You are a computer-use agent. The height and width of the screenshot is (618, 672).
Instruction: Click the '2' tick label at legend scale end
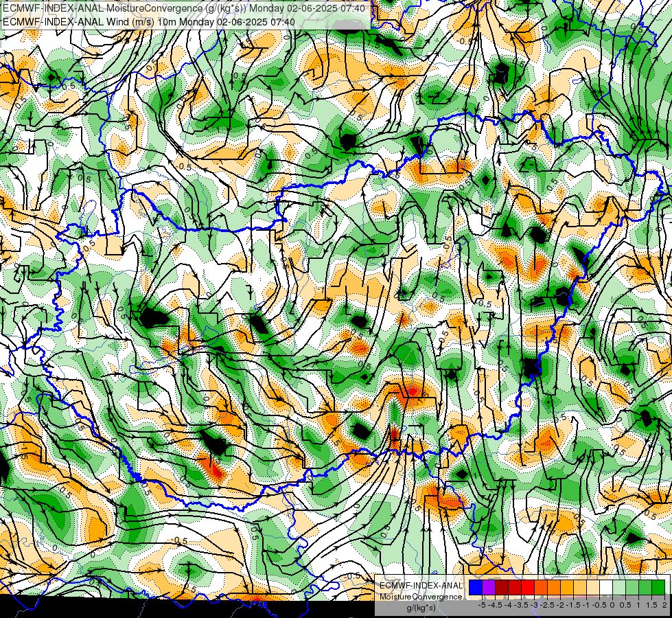click(x=664, y=605)
